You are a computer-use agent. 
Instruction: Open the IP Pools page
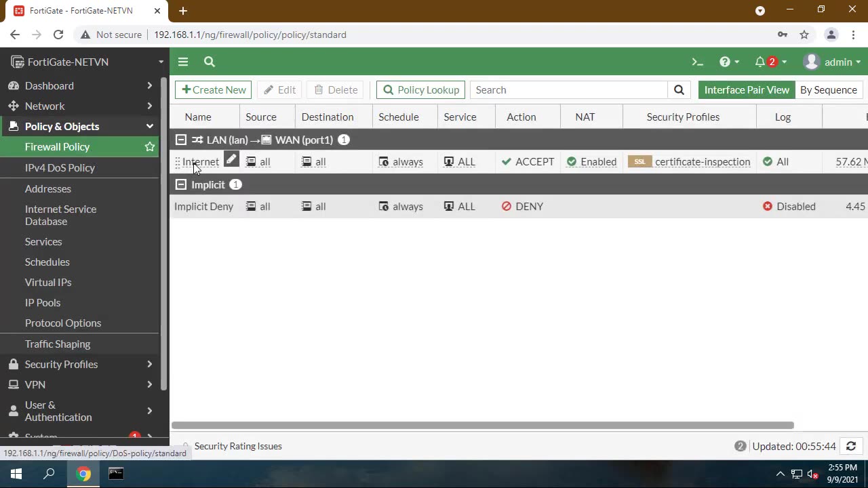click(43, 302)
